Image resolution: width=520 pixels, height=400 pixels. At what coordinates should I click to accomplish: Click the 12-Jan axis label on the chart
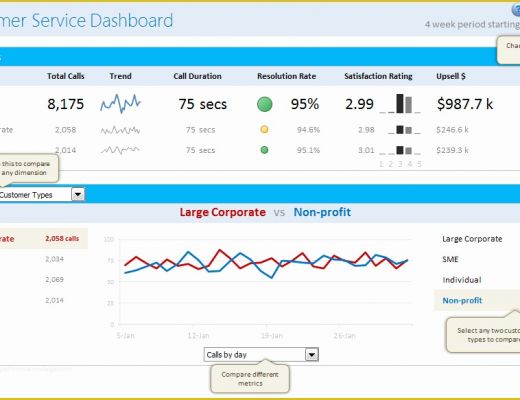(x=198, y=335)
